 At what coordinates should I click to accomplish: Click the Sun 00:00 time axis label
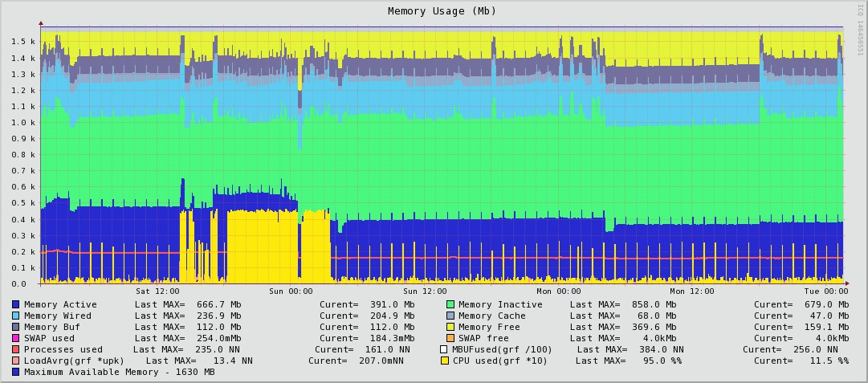tap(291, 291)
